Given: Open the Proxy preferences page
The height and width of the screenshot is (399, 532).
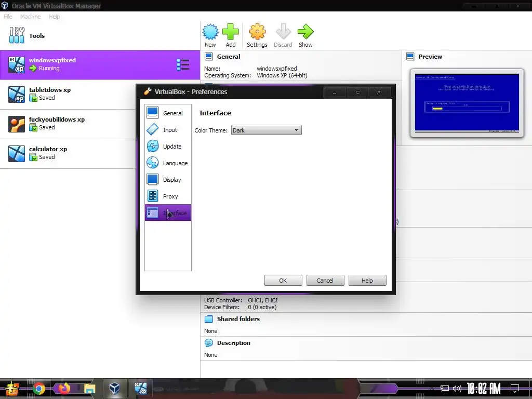Looking at the screenshot, I should 168,196.
